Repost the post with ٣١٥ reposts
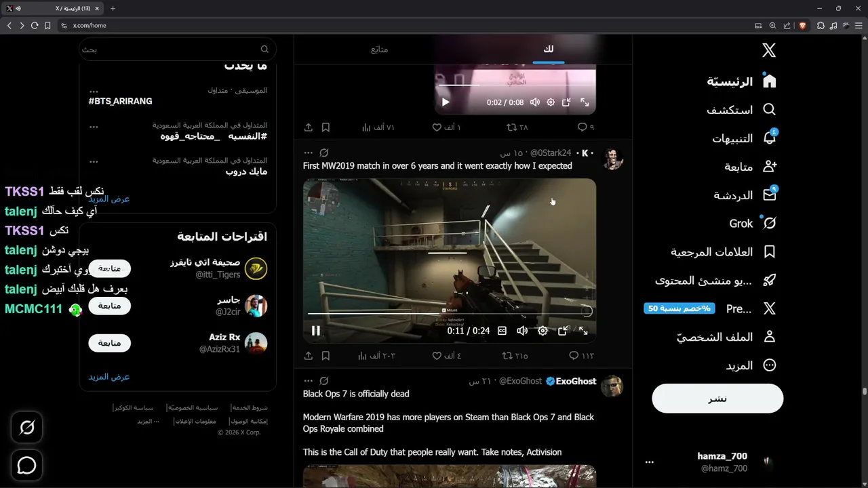The height and width of the screenshot is (488, 868). point(515,356)
